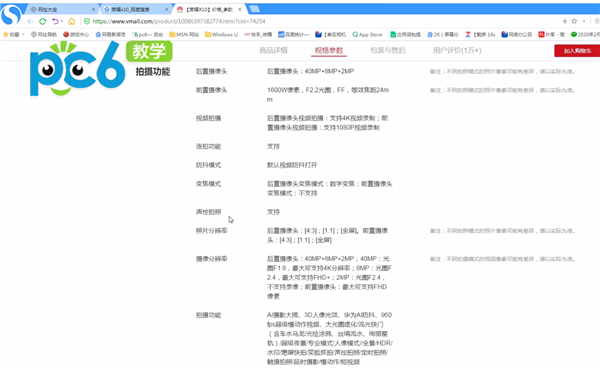Open the 快手 bookmark

pos(258,34)
